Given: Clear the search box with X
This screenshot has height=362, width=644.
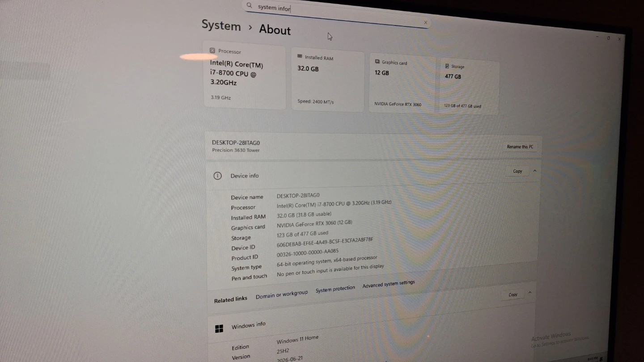Looking at the screenshot, I should click(425, 22).
